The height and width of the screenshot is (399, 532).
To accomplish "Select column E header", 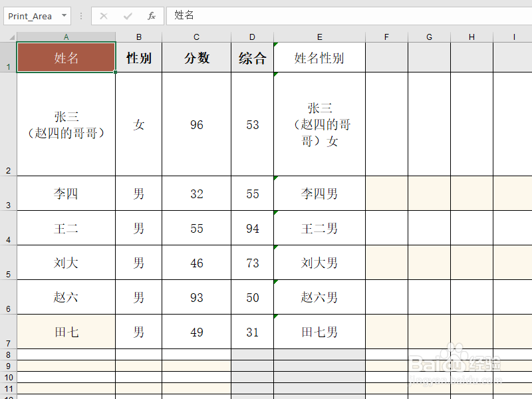I will 319,37.
